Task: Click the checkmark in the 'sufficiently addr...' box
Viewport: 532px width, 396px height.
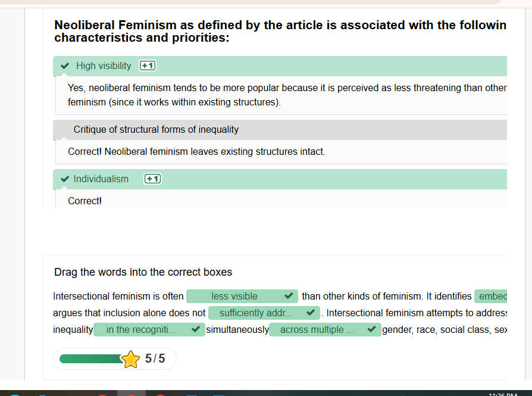Action: pos(310,313)
